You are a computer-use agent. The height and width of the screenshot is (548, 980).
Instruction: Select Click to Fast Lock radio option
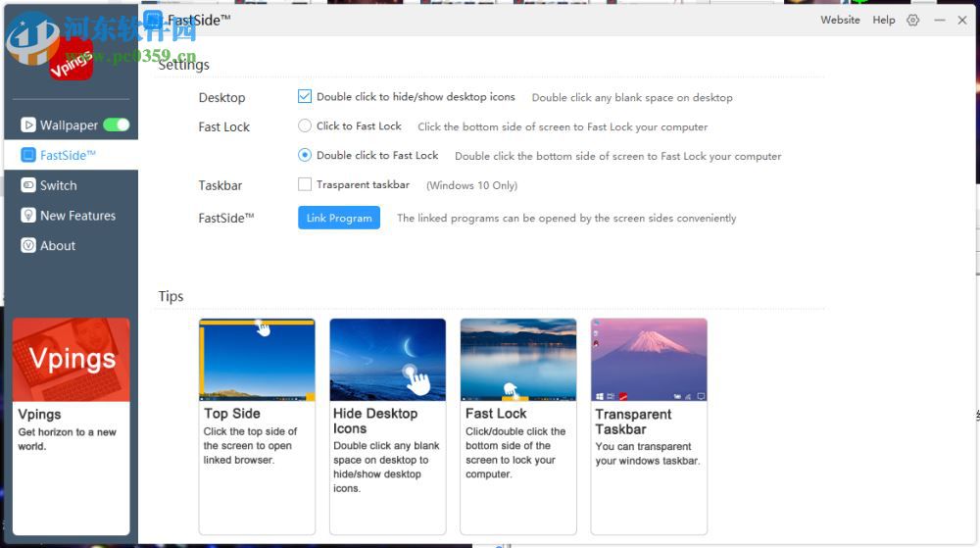305,125
